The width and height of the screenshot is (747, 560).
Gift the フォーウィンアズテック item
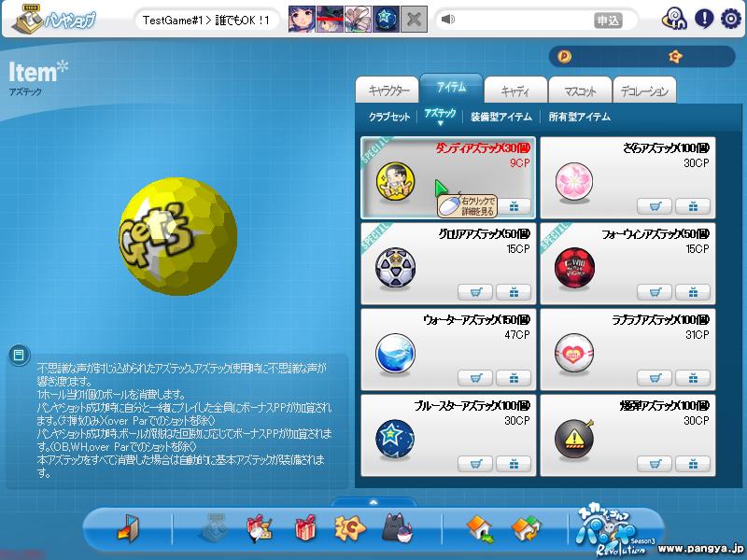coord(693,292)
